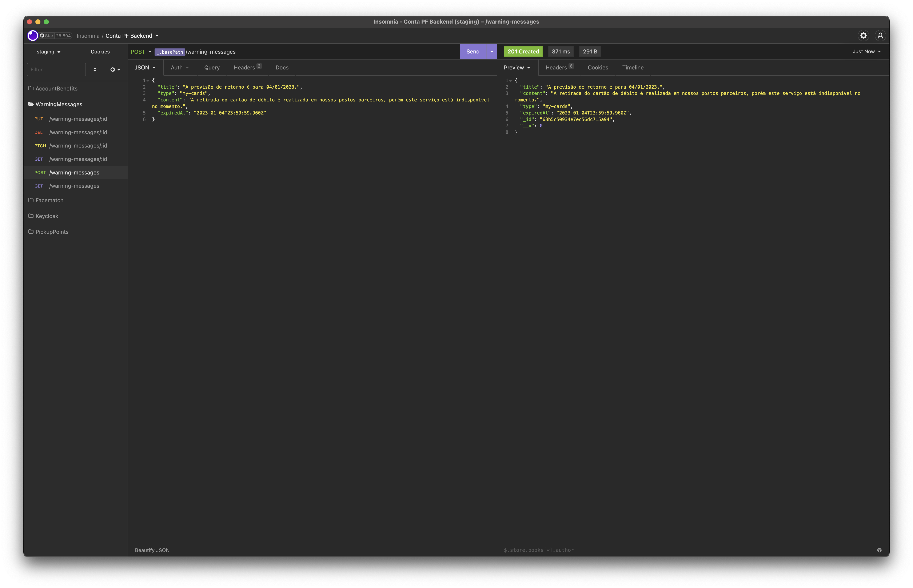Switch to the response Cookies tab
The width and height of the screenshot is (913, 588).
click(598, 68)
